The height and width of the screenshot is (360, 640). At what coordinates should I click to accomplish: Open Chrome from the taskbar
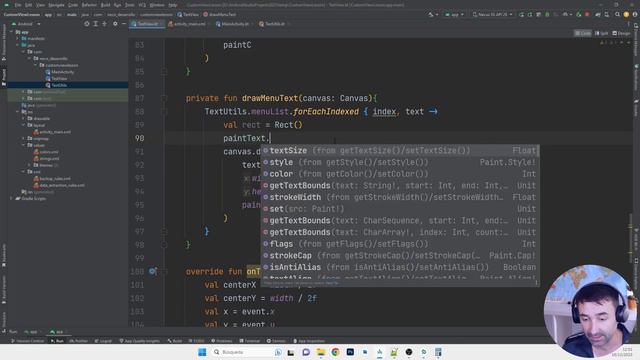pyautogui.click(x=336, y=352)
